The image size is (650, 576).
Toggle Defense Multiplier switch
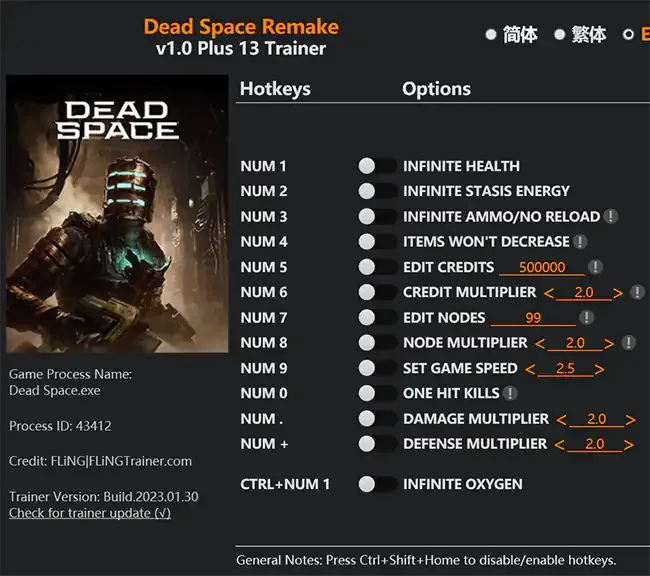(377, 444)
